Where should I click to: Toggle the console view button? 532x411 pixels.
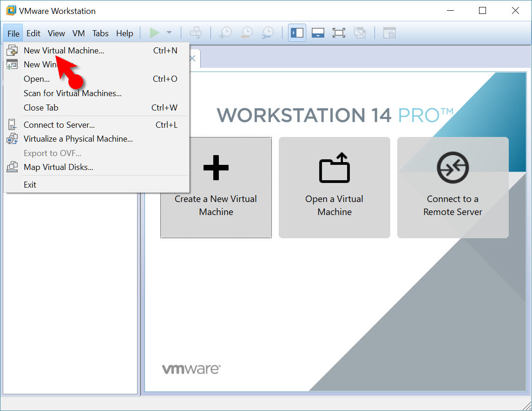coord(389,33)
